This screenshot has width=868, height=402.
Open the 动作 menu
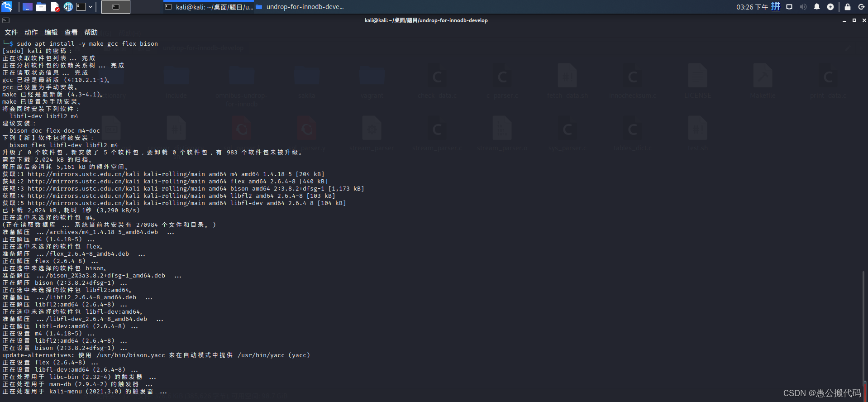31,33
